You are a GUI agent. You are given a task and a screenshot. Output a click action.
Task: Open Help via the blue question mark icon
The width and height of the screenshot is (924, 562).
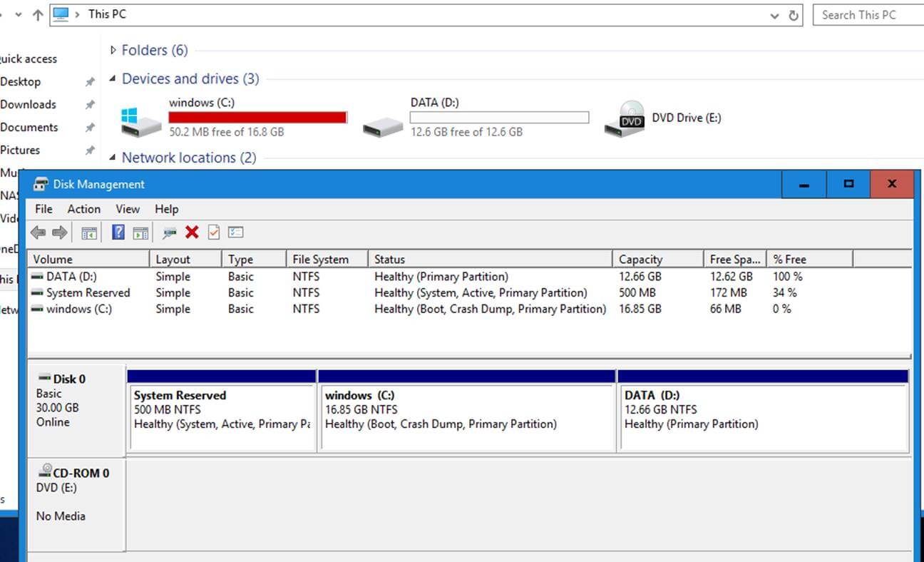[118, 233]
